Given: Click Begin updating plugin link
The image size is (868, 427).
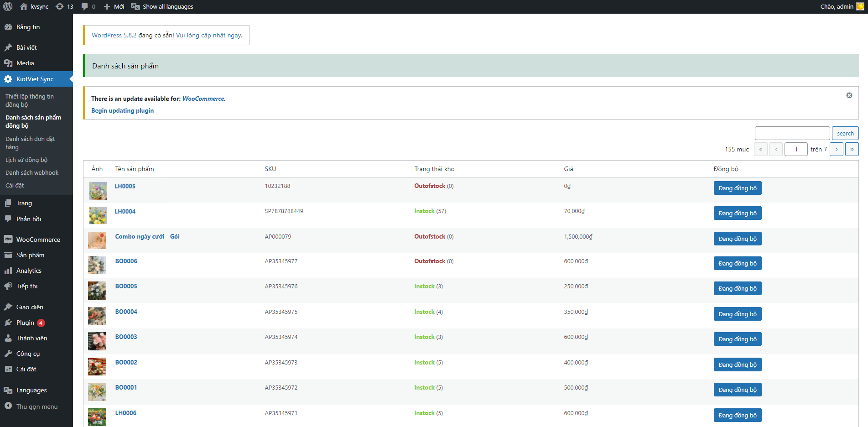Looking at the screenshot, I should coord(122,110).
